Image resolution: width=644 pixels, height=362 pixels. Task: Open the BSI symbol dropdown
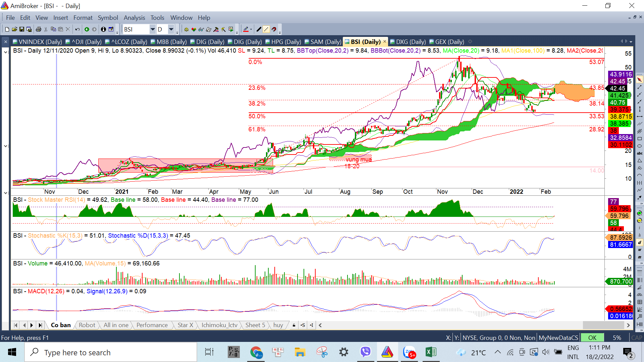click(152, 29)
